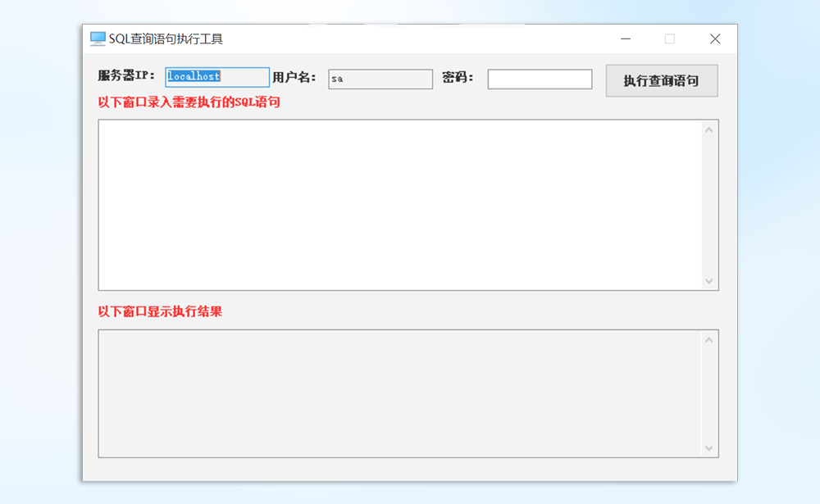Click the red 以下窗口显示执行结果 heading

click(160, 311)
